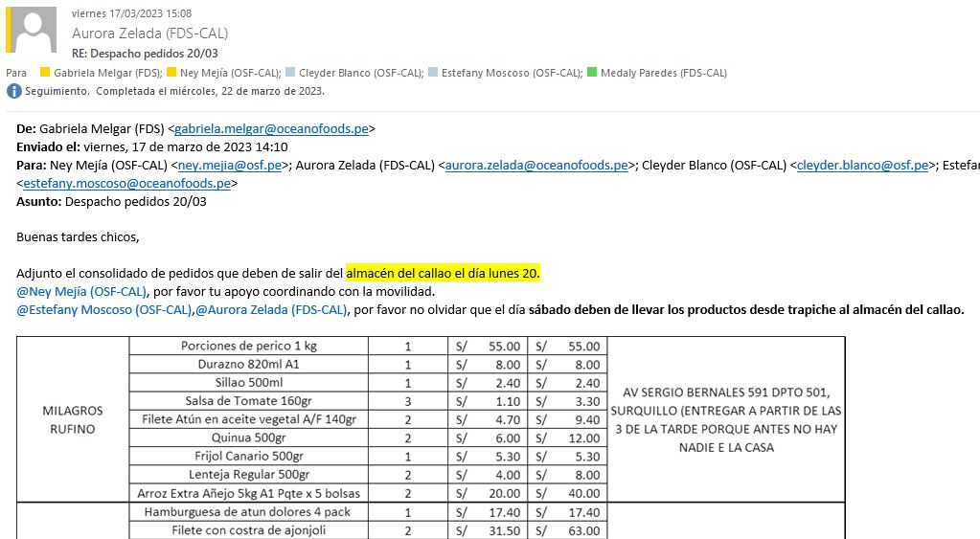The image size is (980, 539).
Task: Click the sender's profile avatar picture
Action: [x=34, y=30]
